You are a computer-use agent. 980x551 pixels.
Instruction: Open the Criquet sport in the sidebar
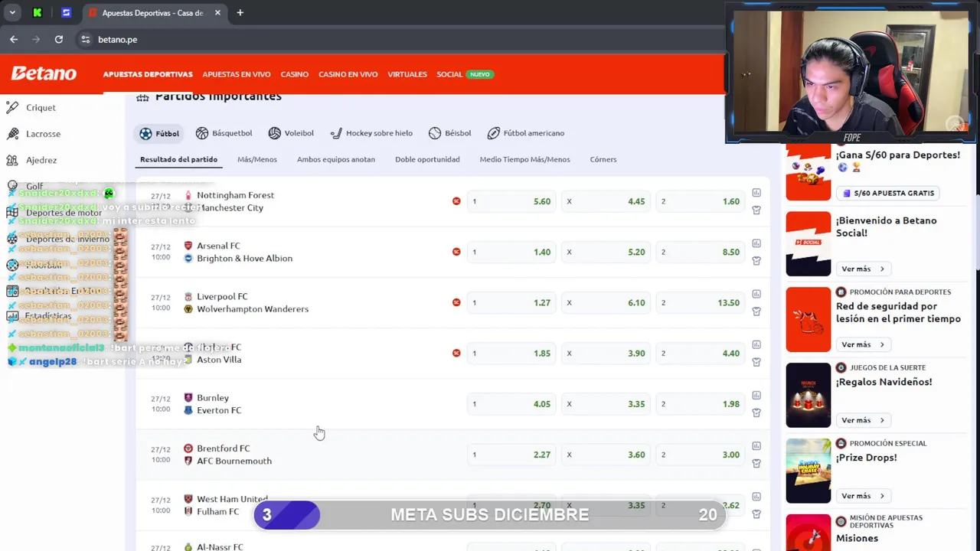pyautogui.click(x=31, y=108)
